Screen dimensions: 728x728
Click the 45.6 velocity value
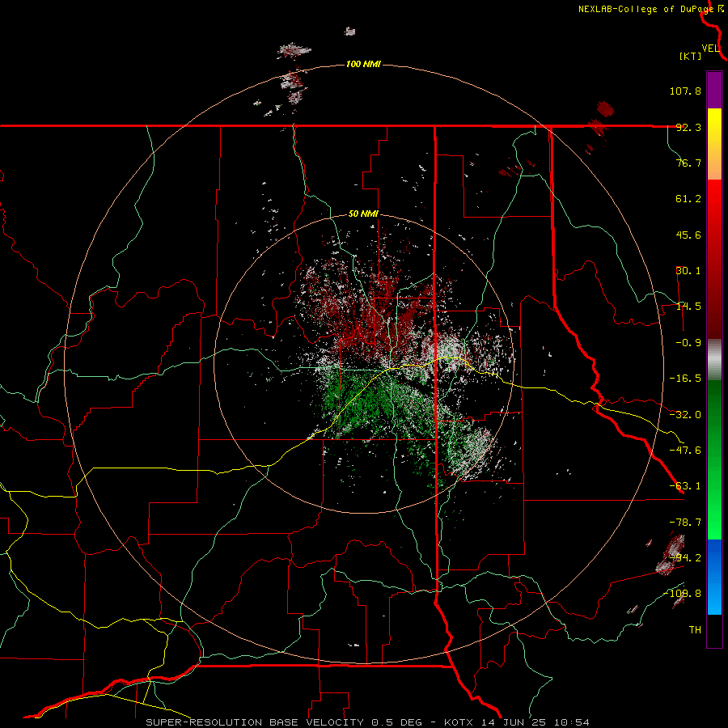pos(688,235)
